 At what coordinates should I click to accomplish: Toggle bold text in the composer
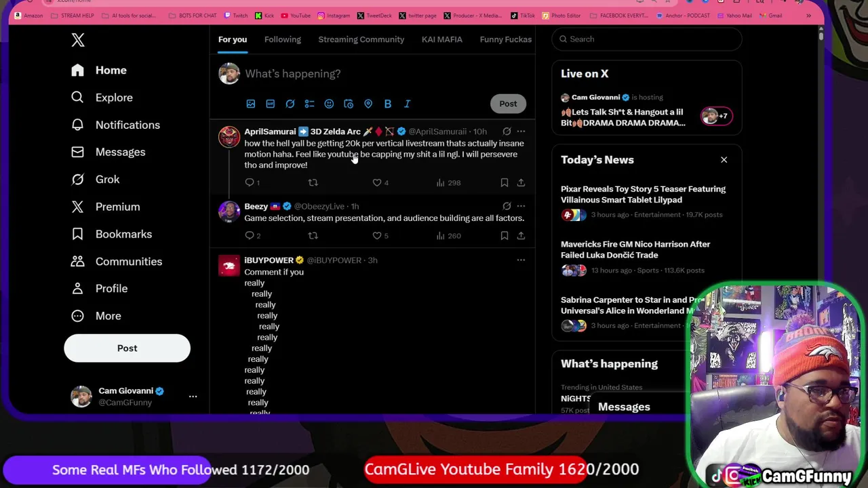tap(388, 104)
